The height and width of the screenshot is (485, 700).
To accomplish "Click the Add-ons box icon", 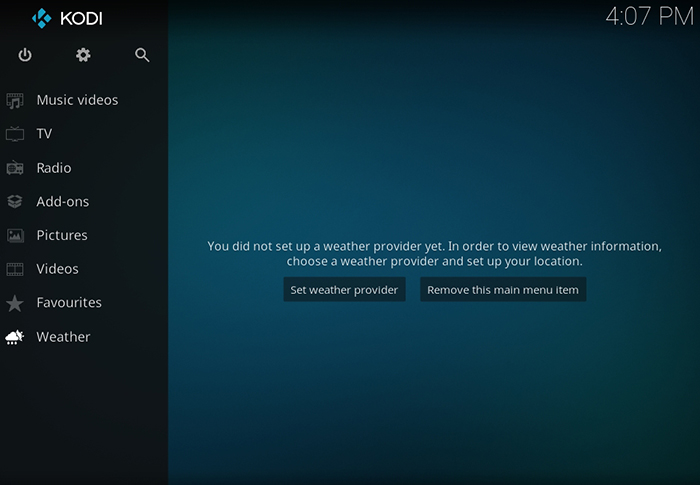I will coord(15,201).
